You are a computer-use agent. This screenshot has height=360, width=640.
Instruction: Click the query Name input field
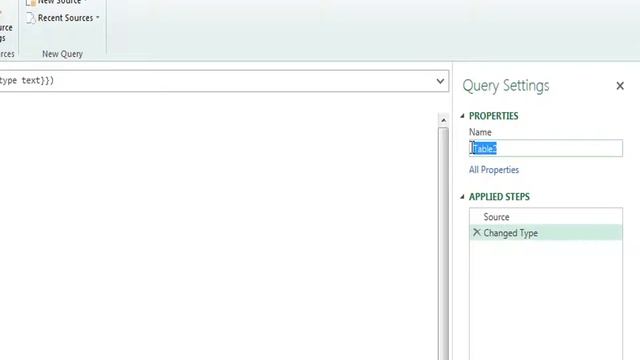546,148
